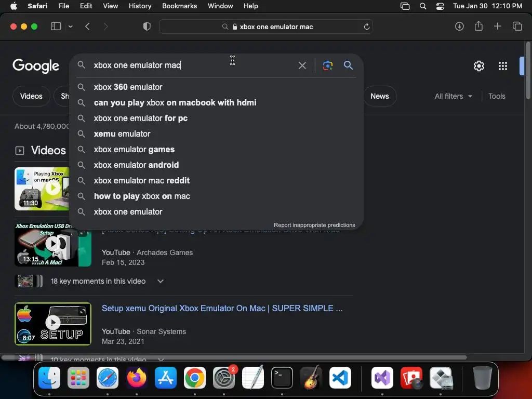Image resolution: width=532 pixels, height=399 pixels.
Task: Open Control Center in menu bar
Action: point(440,6)
